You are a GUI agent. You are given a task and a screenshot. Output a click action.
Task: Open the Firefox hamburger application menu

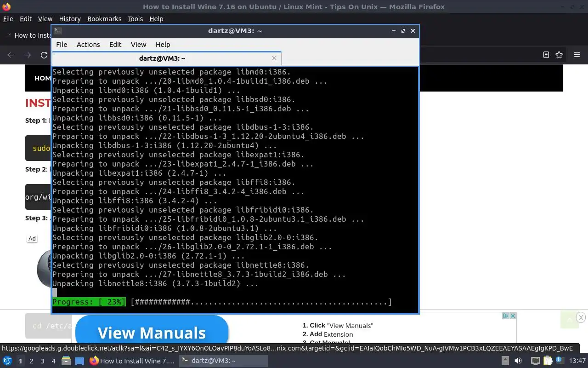577,55
